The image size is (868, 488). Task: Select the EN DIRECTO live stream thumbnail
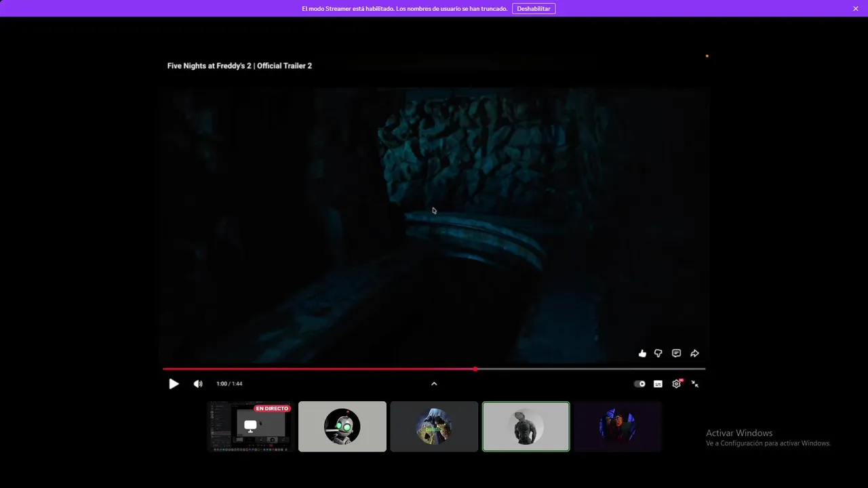click(251, 426)
